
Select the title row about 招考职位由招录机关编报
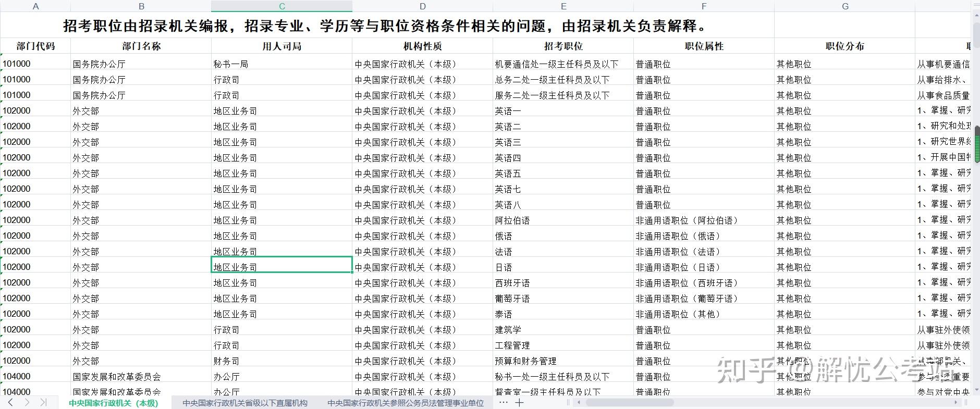coord(387,25)
